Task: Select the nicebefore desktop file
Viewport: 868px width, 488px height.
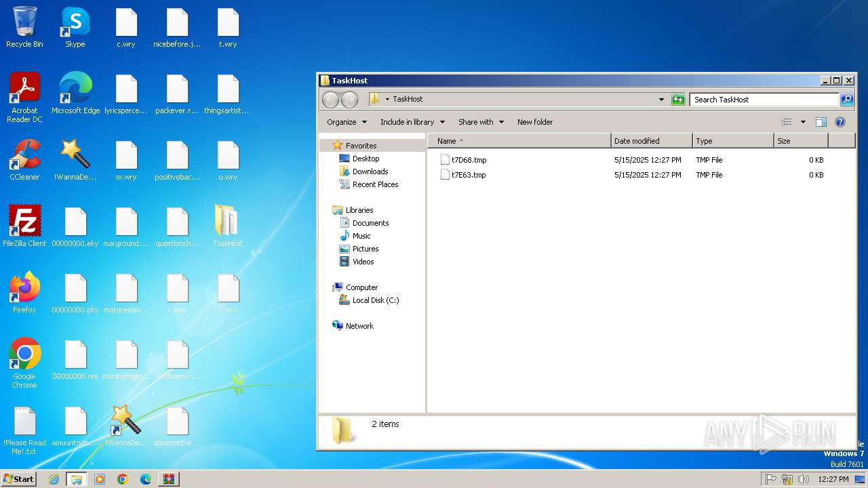Action: [x=177, y=28]
